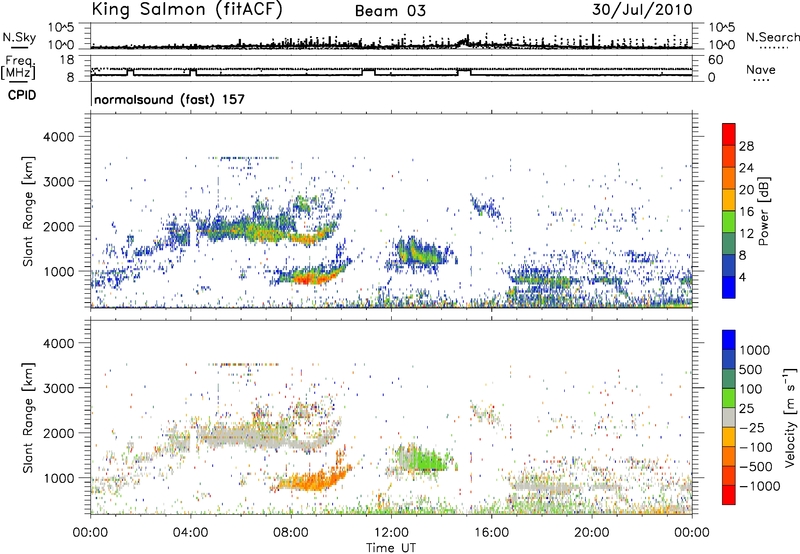This screenshot has width=800, height=554.
Task: Click the '2000' tick on velocity panel axis
Action: [x=58, y=433]
